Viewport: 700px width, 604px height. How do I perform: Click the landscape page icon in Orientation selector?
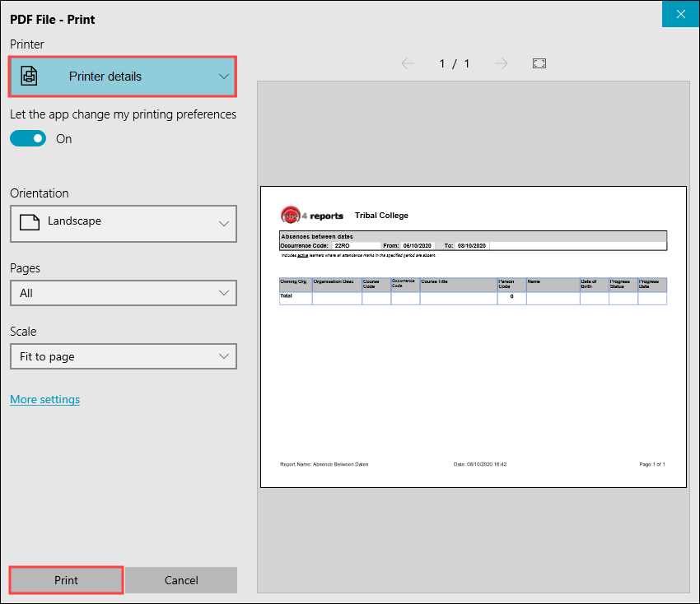coord(28,223)
